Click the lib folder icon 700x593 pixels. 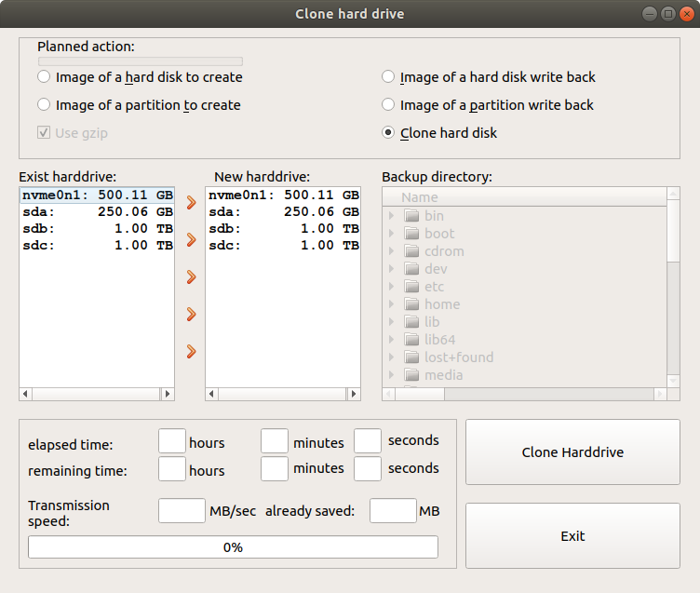pyautogui.click(x=411, y=321)
